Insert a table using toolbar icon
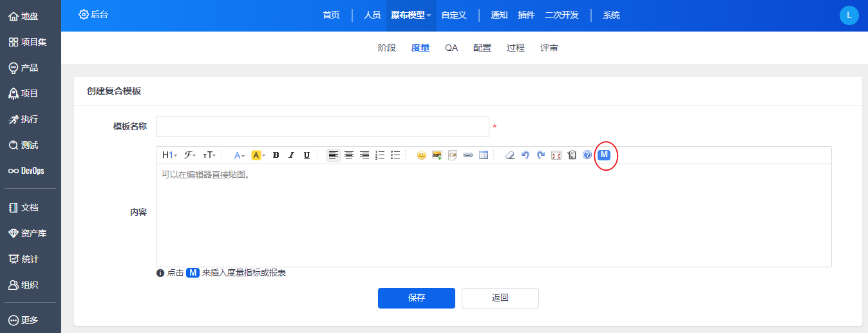 click(484, 155)
